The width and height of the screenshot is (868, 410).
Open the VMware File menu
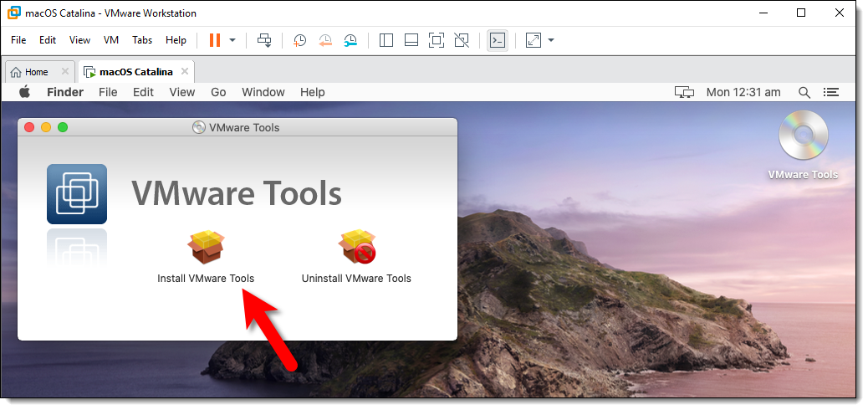[x=18, y=40]
